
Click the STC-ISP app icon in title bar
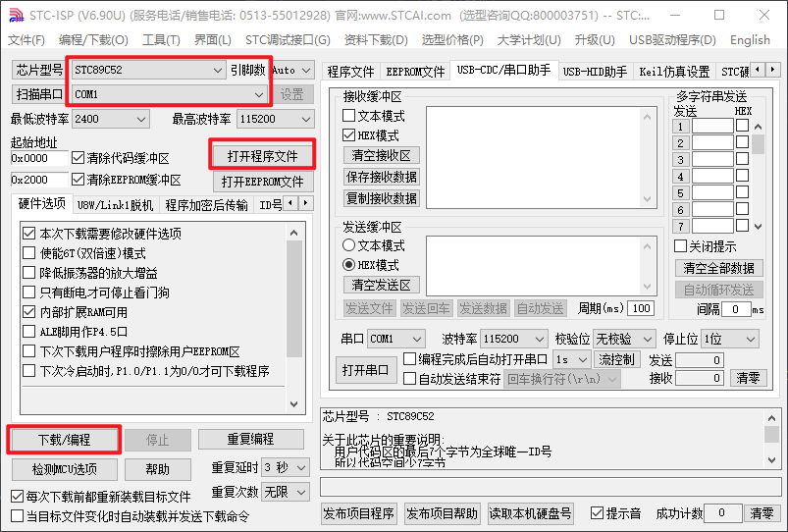click(14, 15)
